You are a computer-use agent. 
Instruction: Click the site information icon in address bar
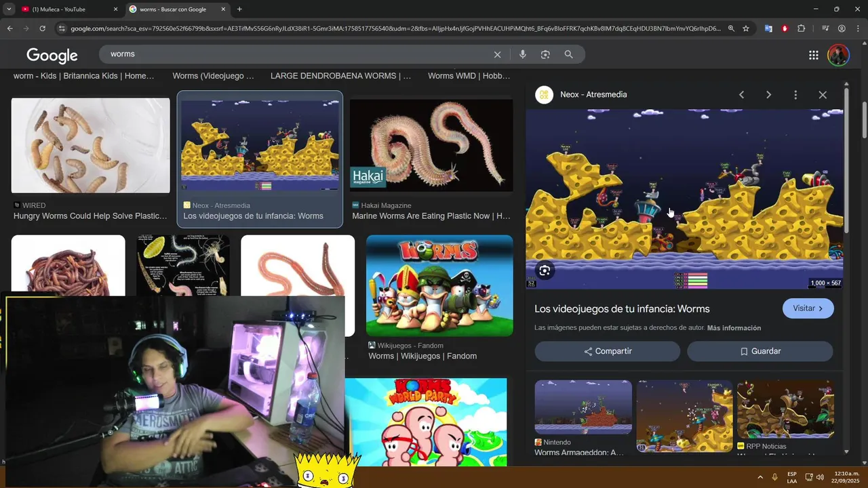pos(62,28)
